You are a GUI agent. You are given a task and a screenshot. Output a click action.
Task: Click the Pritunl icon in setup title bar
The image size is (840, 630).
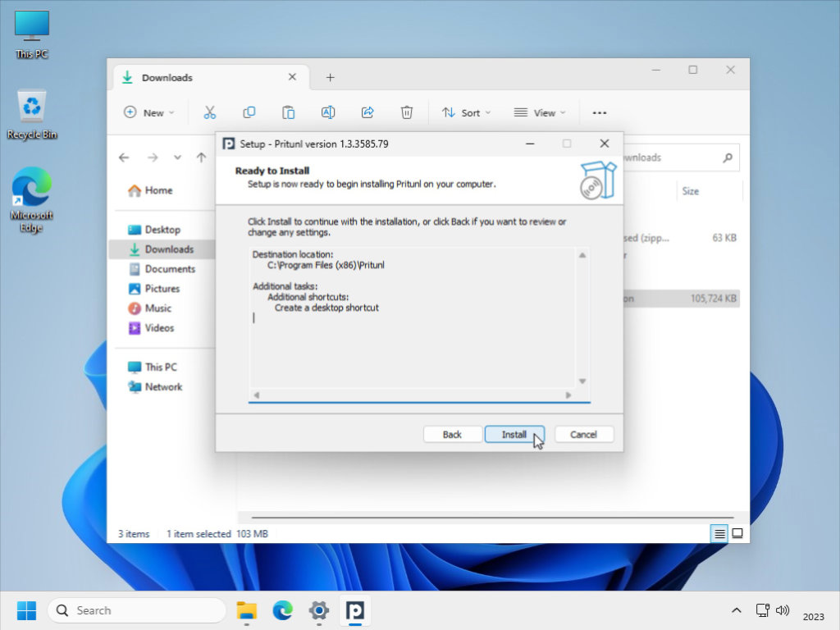coord(229,144)
